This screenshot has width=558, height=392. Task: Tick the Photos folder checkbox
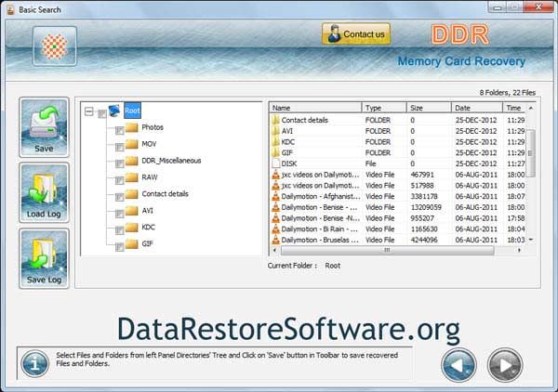pos(120,130)
